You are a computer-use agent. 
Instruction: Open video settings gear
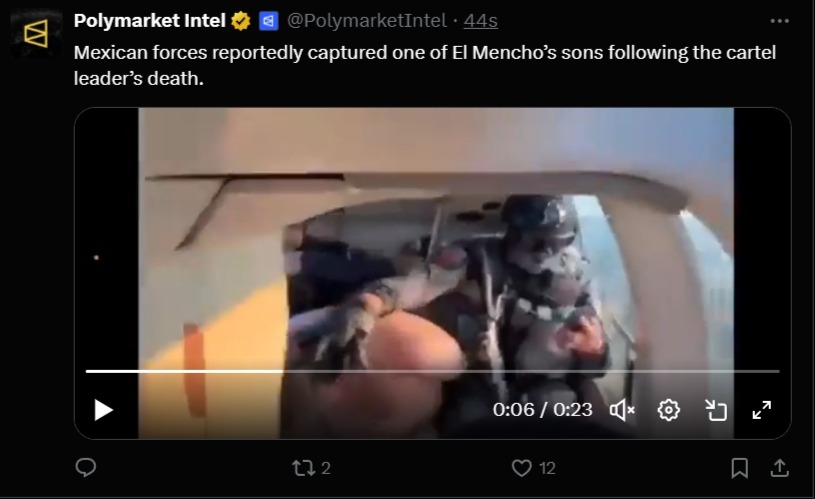(x=668, y=410)
